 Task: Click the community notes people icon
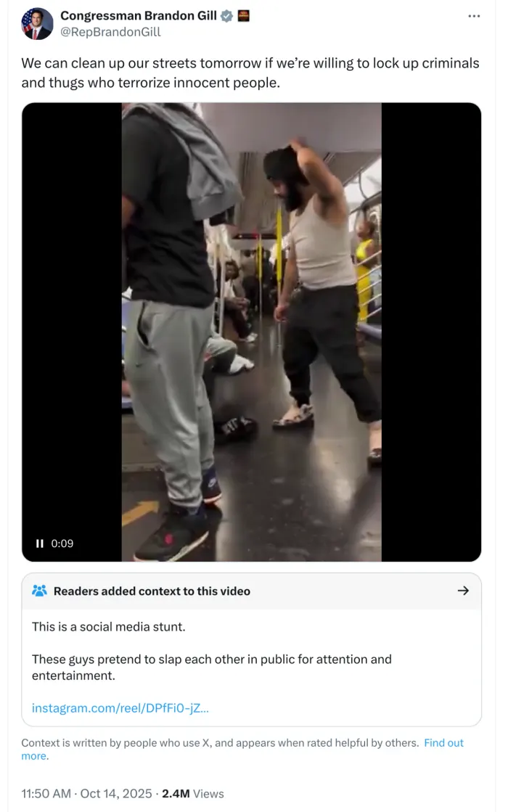tap(39, 591)
